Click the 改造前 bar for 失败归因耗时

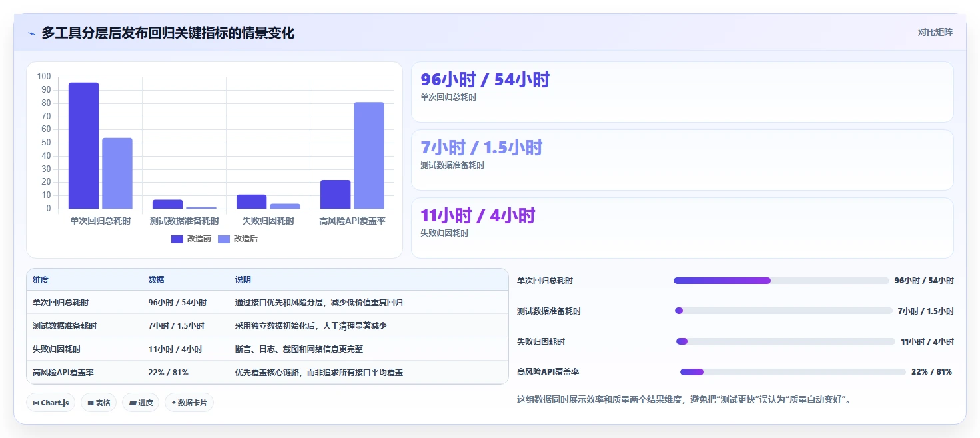[x=252, y=201]
